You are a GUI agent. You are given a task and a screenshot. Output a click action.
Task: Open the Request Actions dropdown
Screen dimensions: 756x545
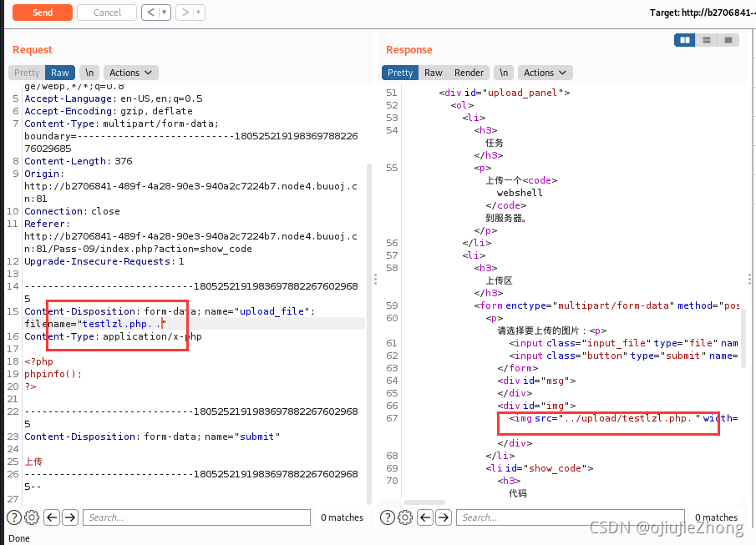coord(130,73)
